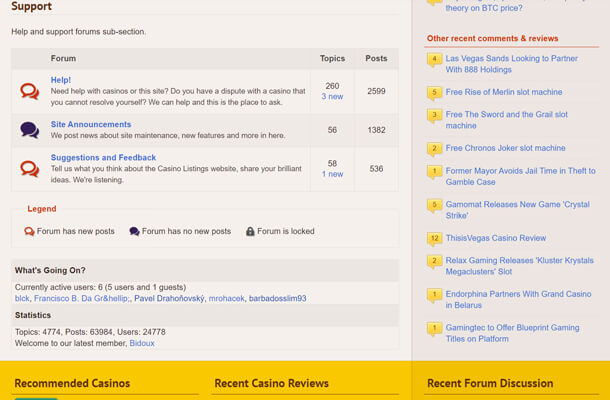The width and height of the screenshot is (610, 400).
Task: Click the comment badge for Gamomat Crystal Strike
Action: 435,206
